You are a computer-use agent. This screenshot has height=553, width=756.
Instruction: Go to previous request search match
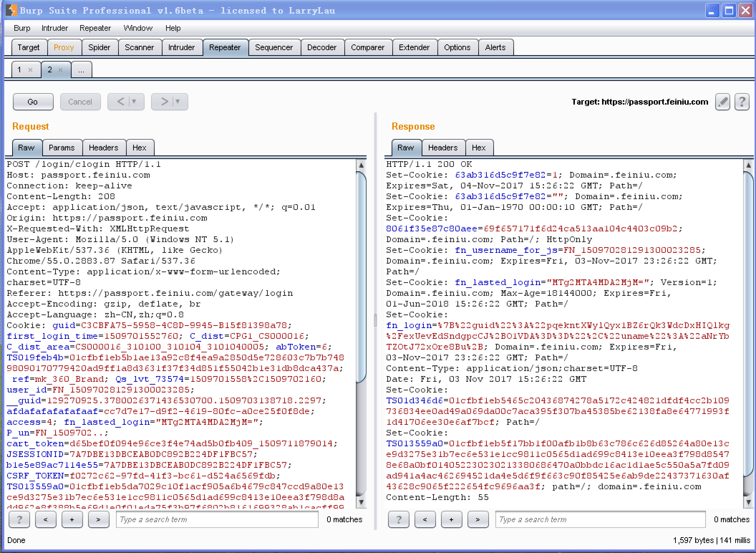pyautogui.click(x=45, y=519)
